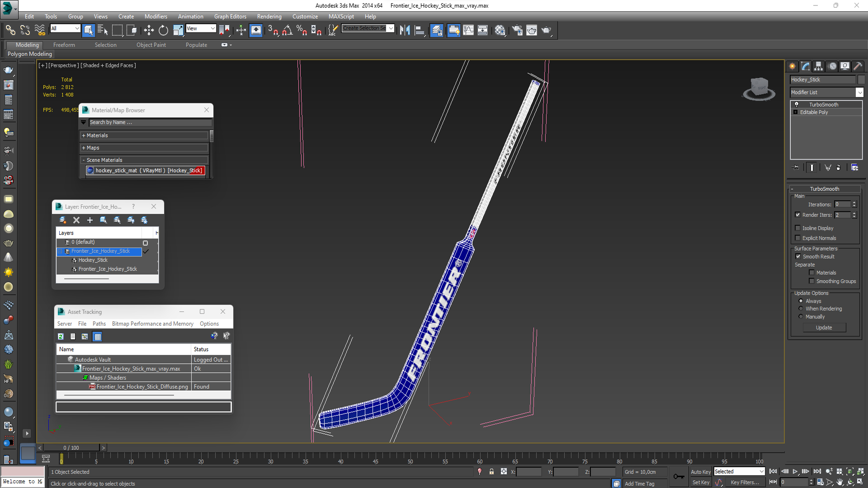Click the Refresh icon in Asset Tracking
This screenshot has height=488, width=868.
pos(61,336)
